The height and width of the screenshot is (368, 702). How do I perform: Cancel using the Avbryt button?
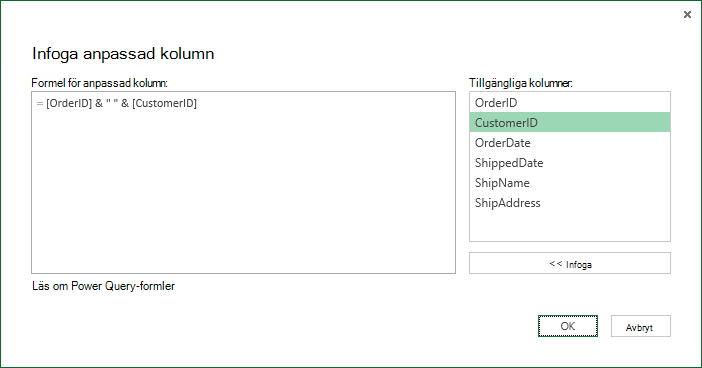(640, 326)
